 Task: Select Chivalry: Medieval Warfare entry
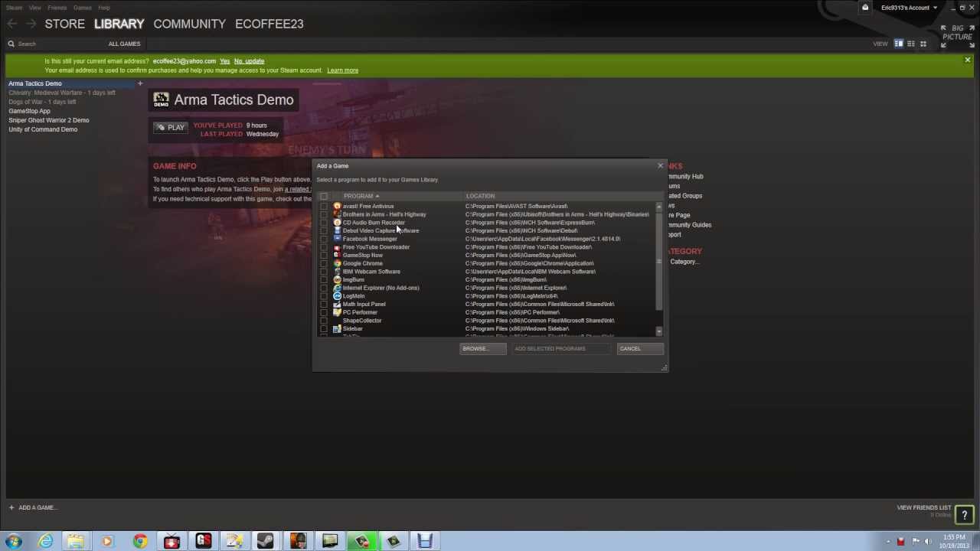click(62, 93)
